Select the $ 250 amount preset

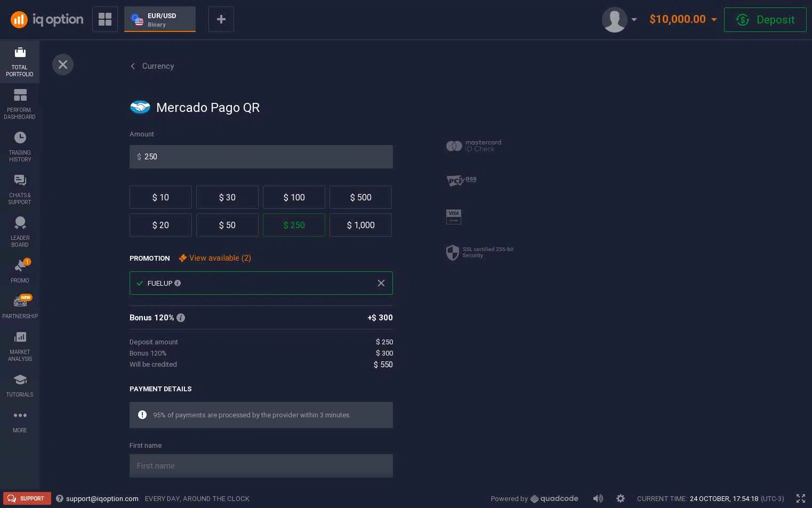[294, 225]
